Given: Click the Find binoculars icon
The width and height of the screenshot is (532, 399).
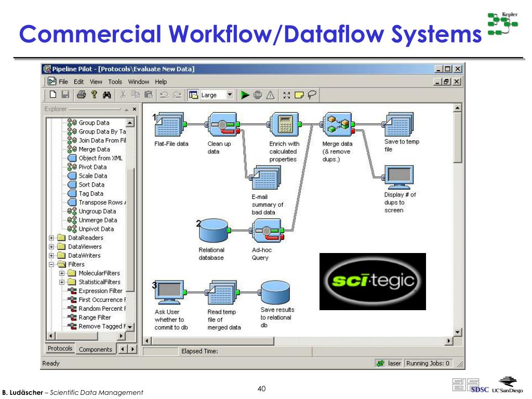Looking at the screenshot, I should [107, 95].
